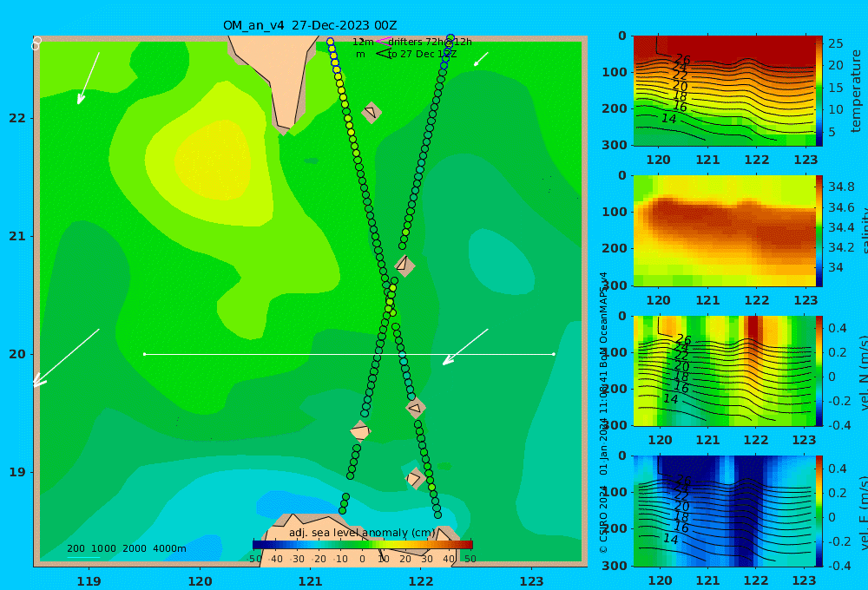The height and width of the screenshot is (590, 868).
Task: Click the main map longitude label 119
Action: [x=89, y=581]
